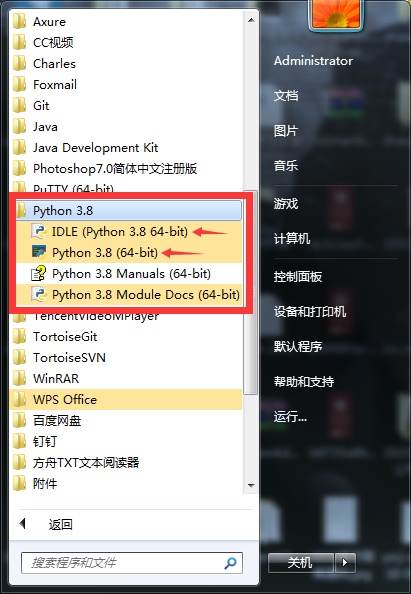Open the TortoiseGit folder
Image resolution: width=411 pixels, height=594 pixels.
pyautogui.click(x=126, y=336)
